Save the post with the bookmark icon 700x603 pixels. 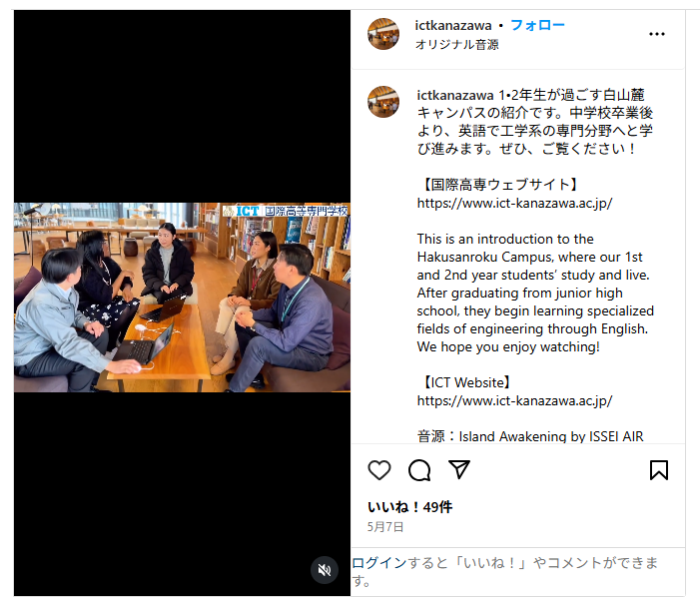(658, 470)
